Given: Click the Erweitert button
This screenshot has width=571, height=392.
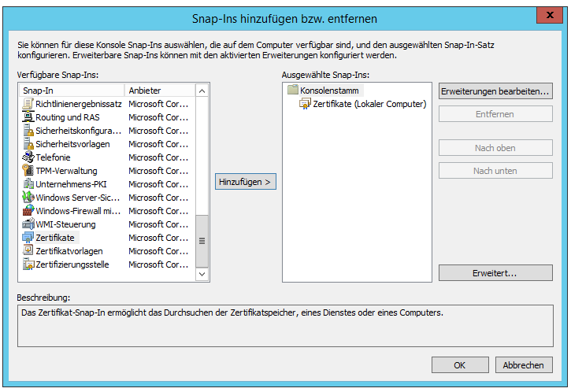Looking at the screenshot, I should [x=495, y=273].
